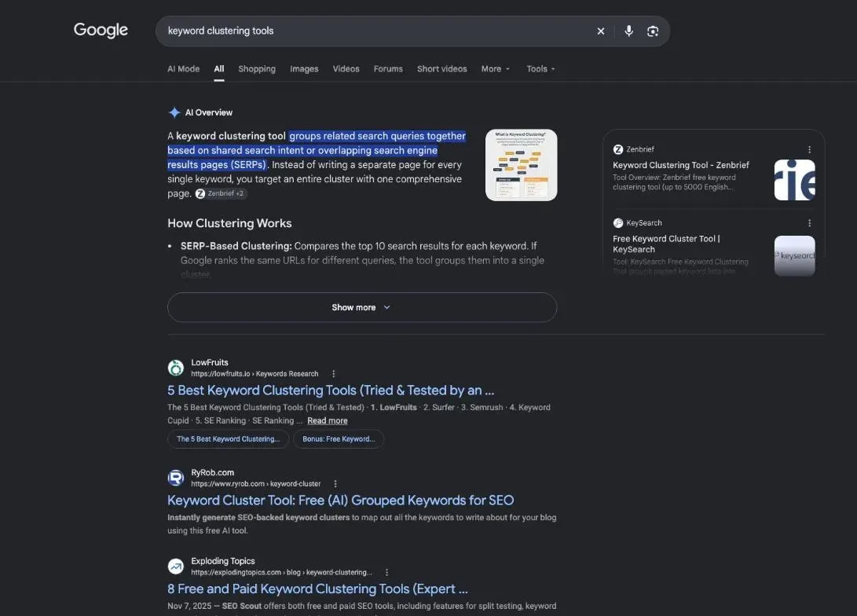857x616 pixels.
Task: Click Read more in the LowFruits snippet
Action: coord(328,420)
